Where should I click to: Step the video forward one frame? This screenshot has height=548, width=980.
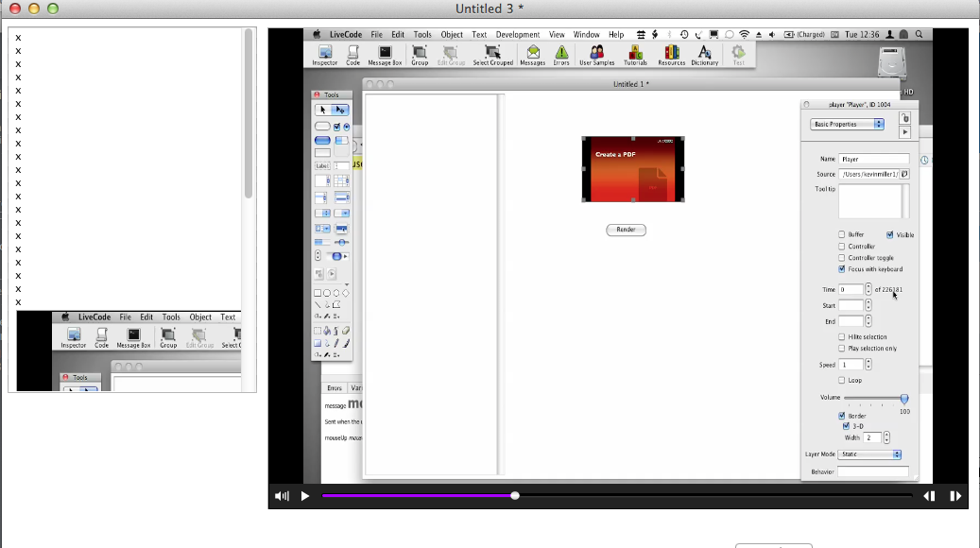955,496
